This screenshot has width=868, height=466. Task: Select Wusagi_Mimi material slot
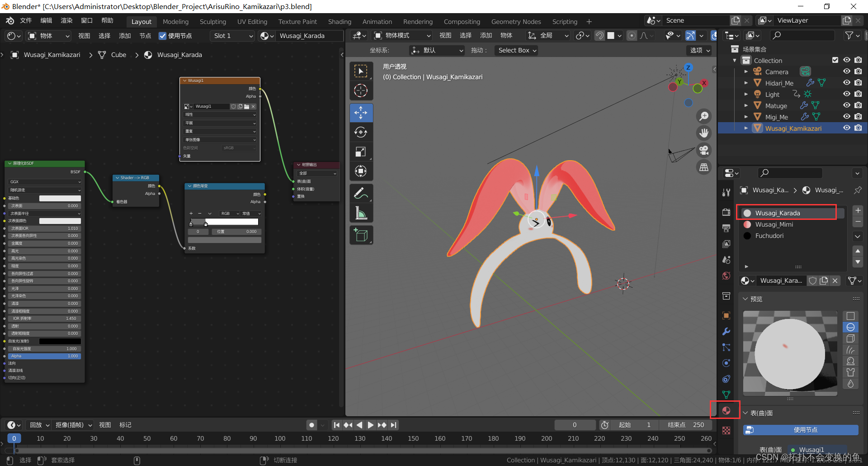point(774,224)
